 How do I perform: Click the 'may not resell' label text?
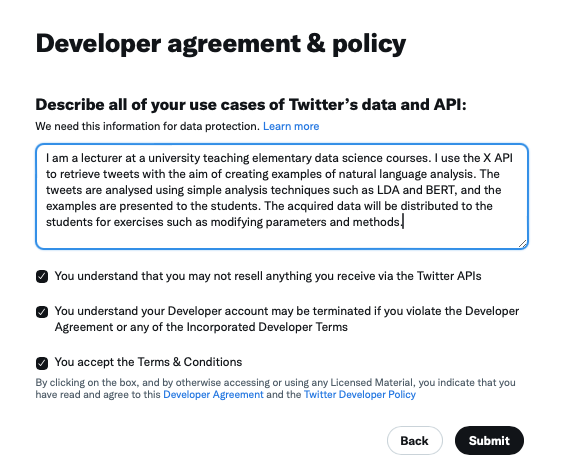point(268,276)
